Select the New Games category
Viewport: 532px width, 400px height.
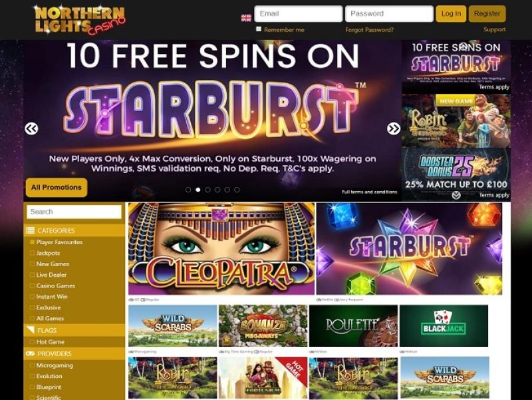coord(53,264)
